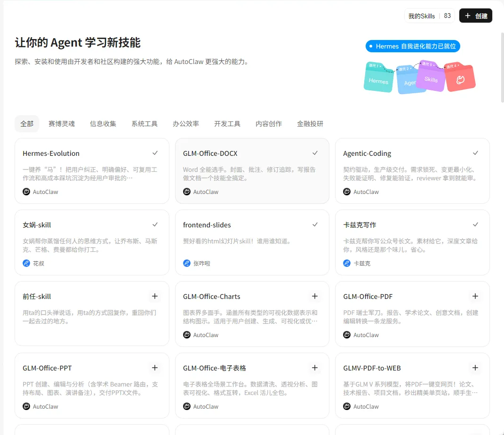This screenshot has height=435, width=504.
Task: Open GLM-Office-PDF card title
Action: click(x=368, y=297)
